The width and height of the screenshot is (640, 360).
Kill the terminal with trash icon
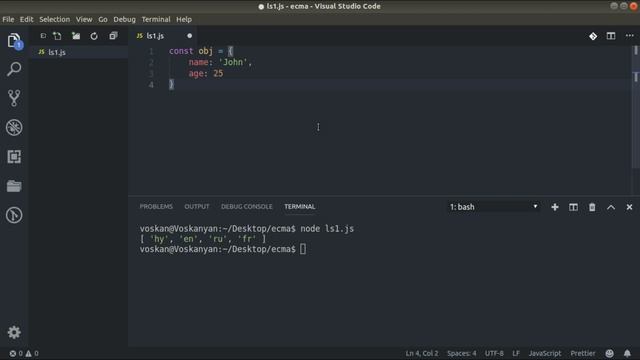click(592, 207)
